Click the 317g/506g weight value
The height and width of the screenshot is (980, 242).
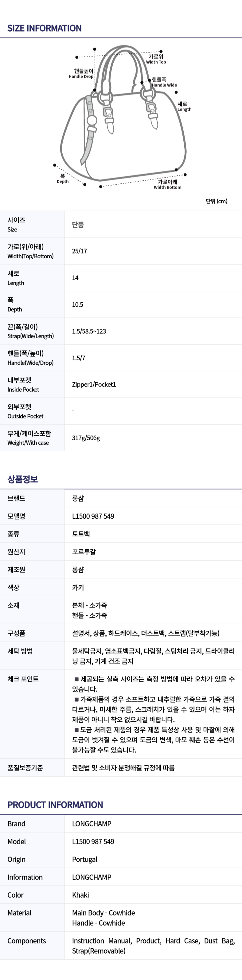click(86, 438)
